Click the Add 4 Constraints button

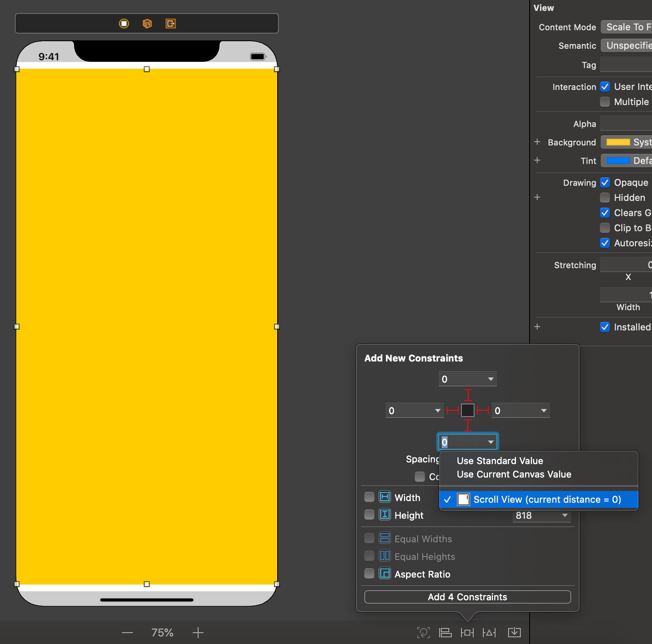point(467,596)
